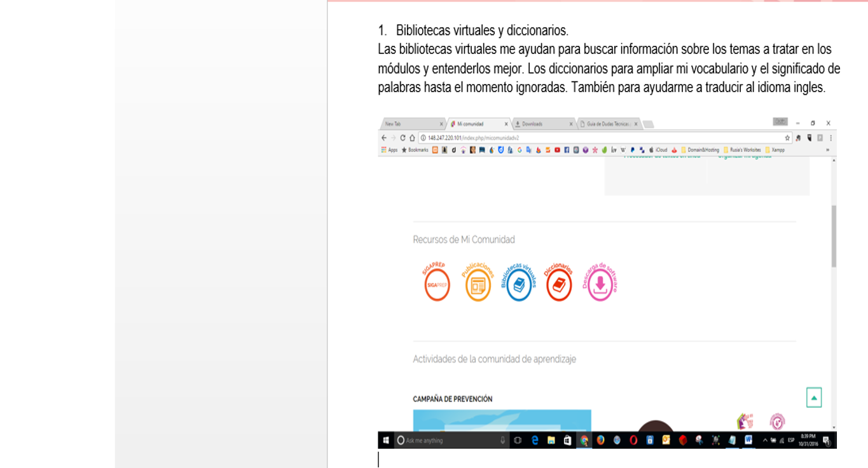The image size is (868, 468).
Task: Click the heading Bibliotecas virtuales y diccionarios
Action: coord(482,31)
